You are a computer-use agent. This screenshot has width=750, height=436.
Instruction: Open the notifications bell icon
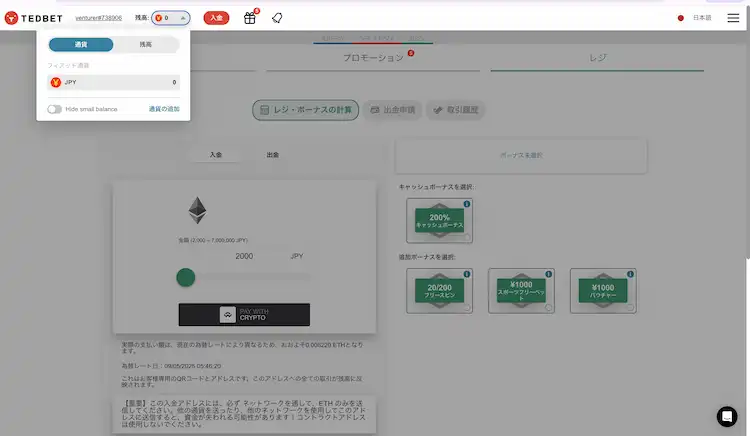(277, 18)
